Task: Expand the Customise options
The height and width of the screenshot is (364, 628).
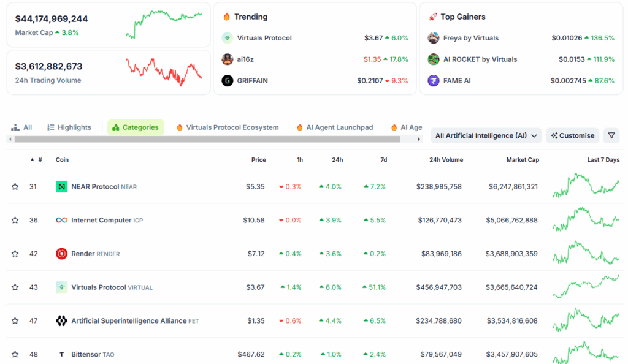Action: pos(572,135)
